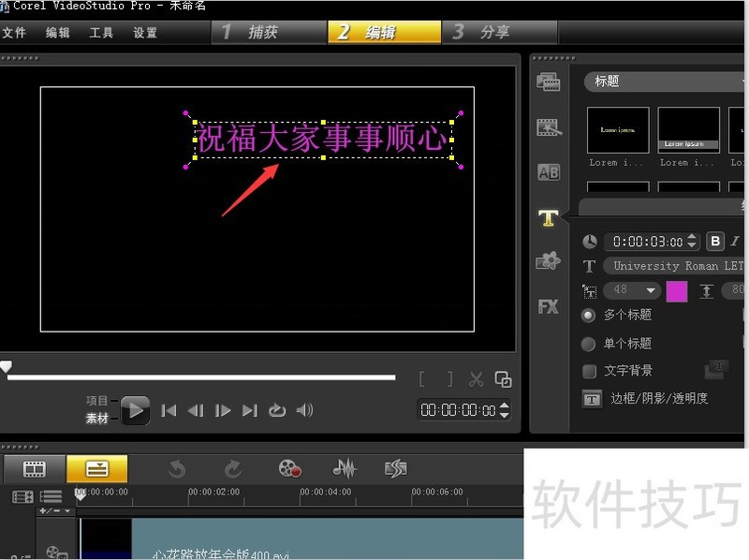
Task: Click the preview timecode 00:00:00:00 field
Action: point(458,410)
